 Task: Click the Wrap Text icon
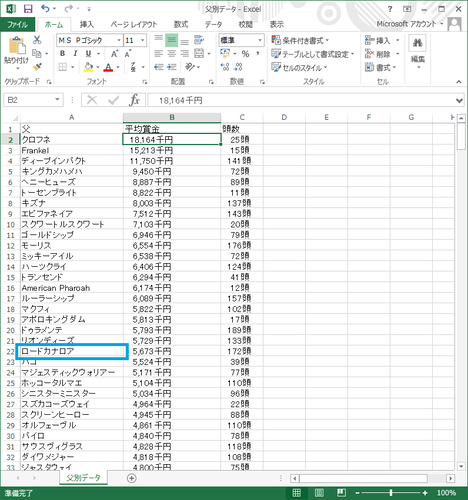tap(199, 40)
